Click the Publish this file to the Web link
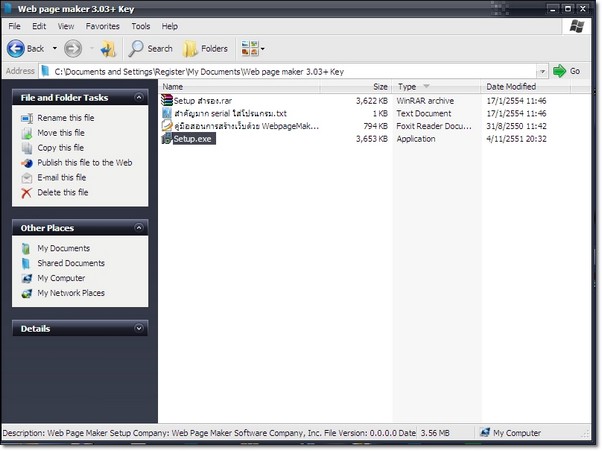602x451 pixels. 84,163
